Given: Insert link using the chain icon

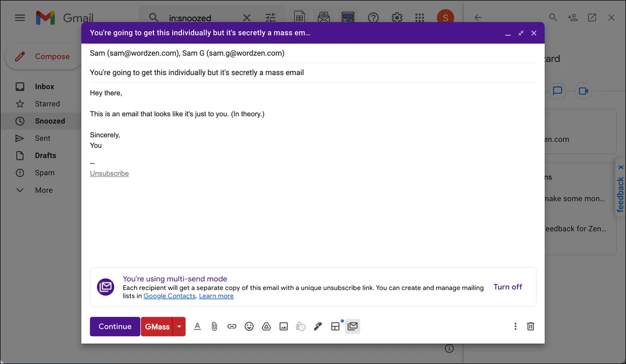Looking at the screenshot, I should pyautogui.click(x=232, y=326).
